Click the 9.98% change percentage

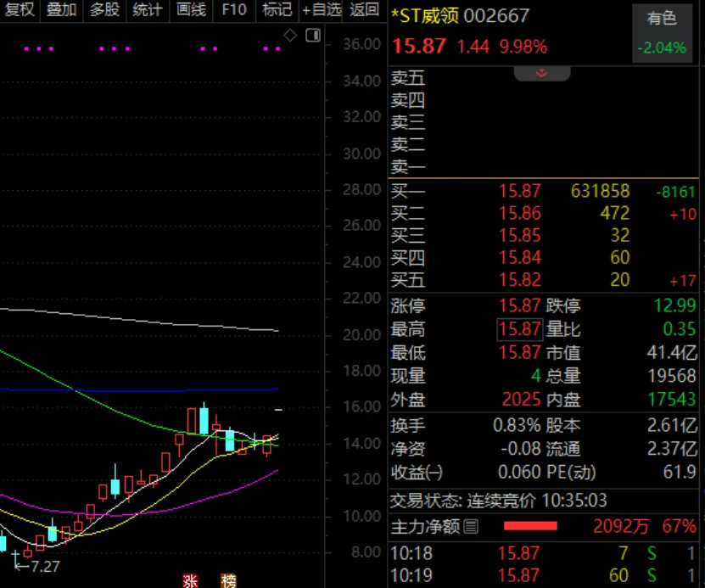tap(523, 47)
